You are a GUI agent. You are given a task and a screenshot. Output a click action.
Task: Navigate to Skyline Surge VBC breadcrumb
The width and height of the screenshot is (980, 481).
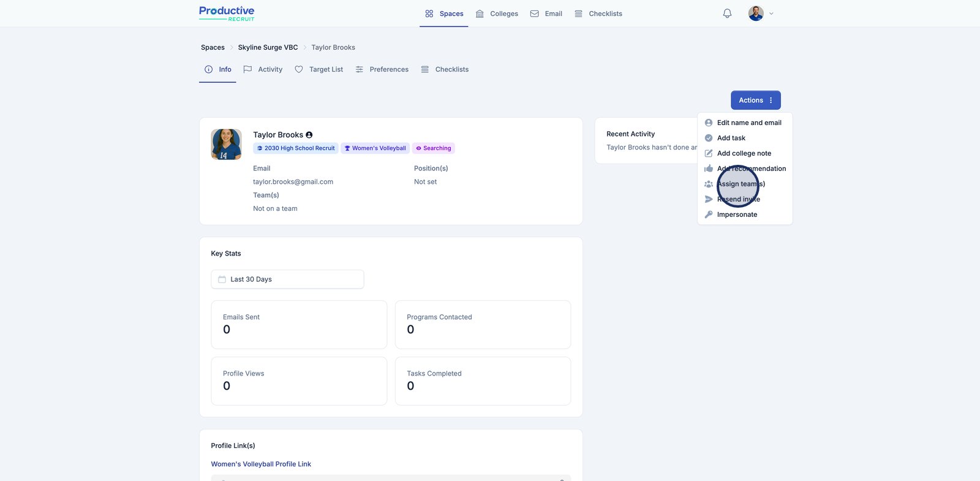[268, 48]
